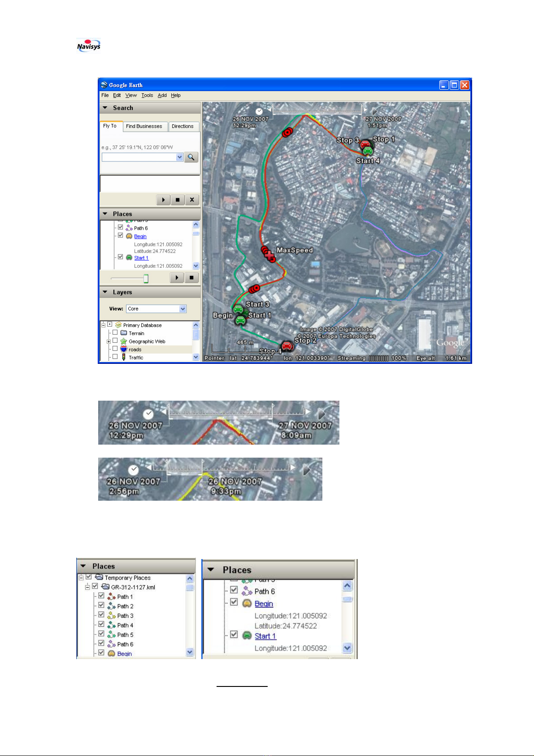Click the Terrain folder icon in Layers

click(124, 333)
